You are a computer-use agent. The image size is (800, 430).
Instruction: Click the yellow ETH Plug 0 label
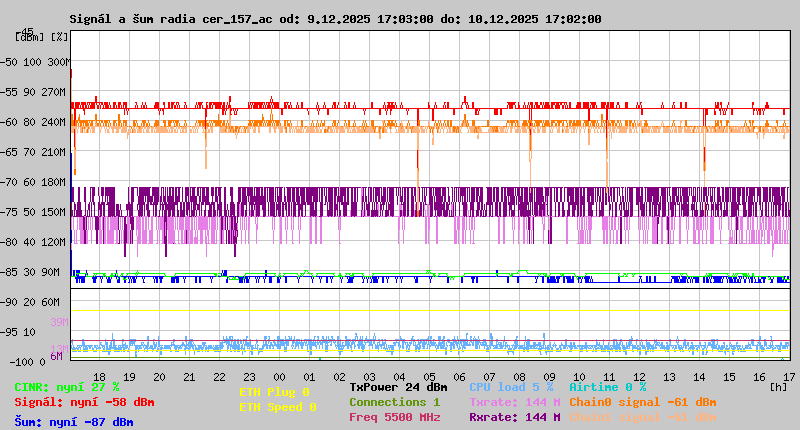274,392
